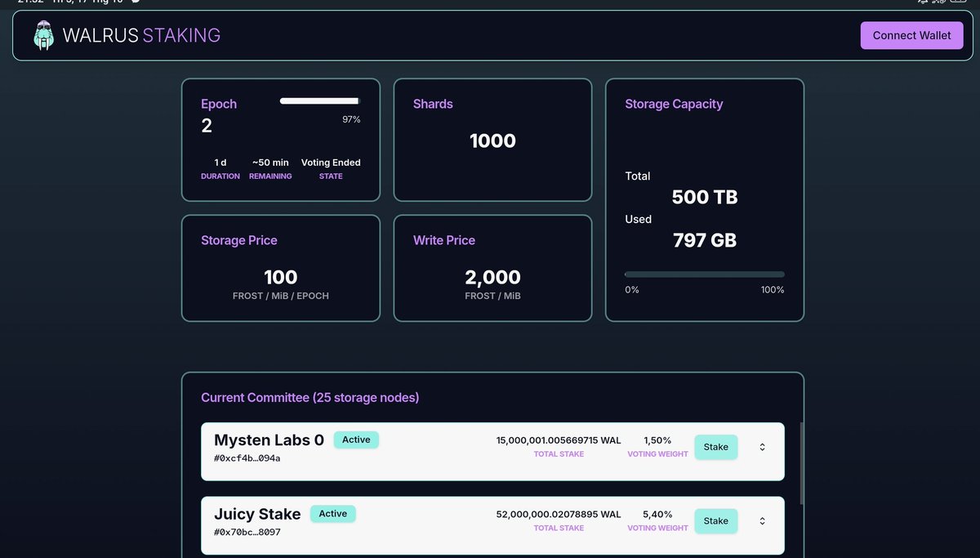This screenshot has width=980, height=558.
Task: Click the Storage Capacity usage bar
Action: (x=704, y=275)
